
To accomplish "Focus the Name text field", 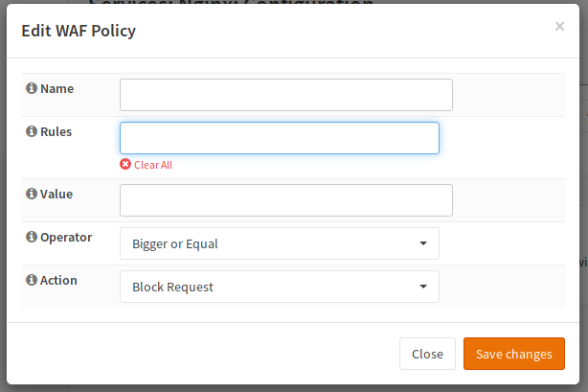I will tap(285, 95).
